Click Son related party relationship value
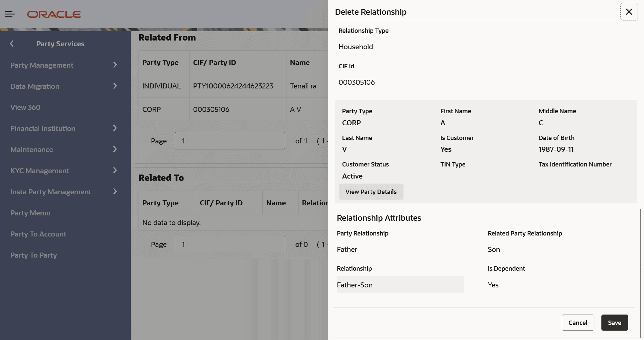The height and width of the screenshot is (340, 644). 494,250
